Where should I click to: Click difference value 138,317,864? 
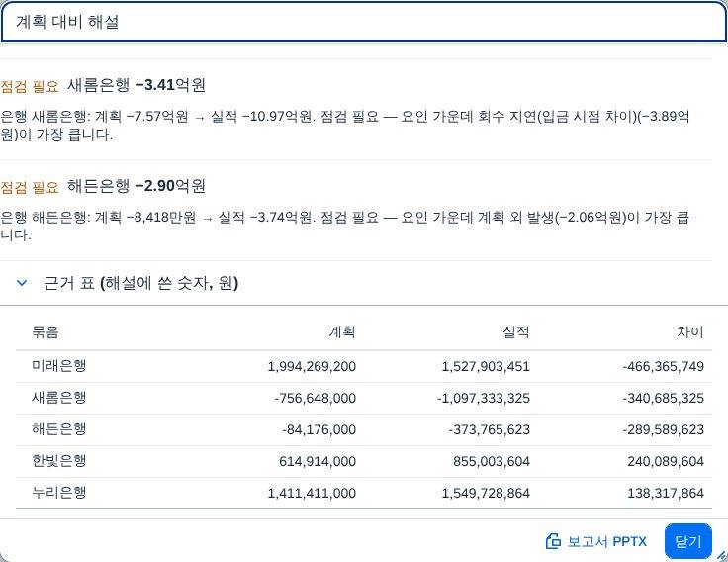(x=666, y=493)
